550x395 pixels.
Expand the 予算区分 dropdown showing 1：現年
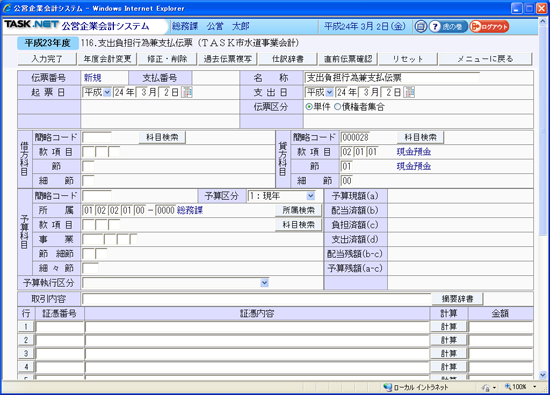pyautogui.click(x=310, y=196)
